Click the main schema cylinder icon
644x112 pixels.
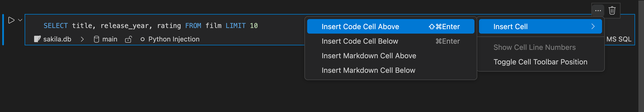(x=96, y=39)
